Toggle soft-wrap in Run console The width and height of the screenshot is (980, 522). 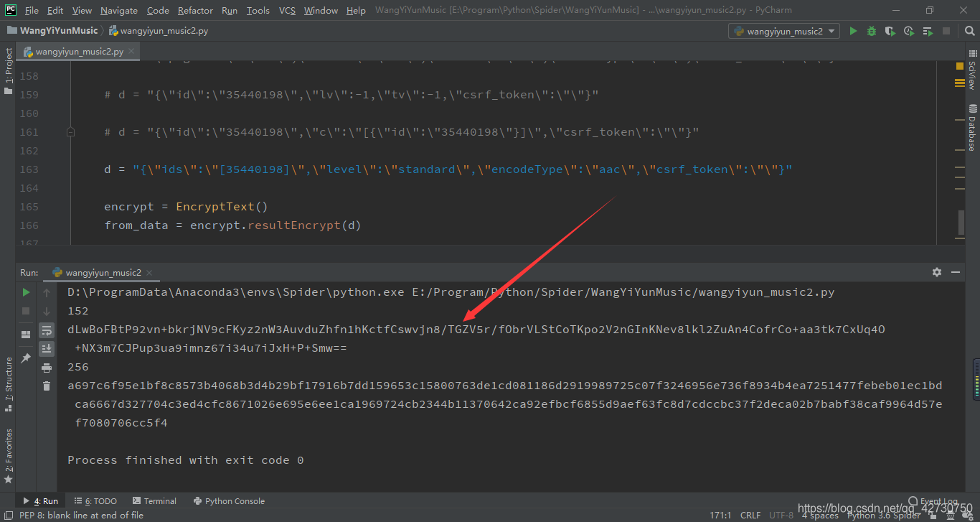[x=47, y=330]
